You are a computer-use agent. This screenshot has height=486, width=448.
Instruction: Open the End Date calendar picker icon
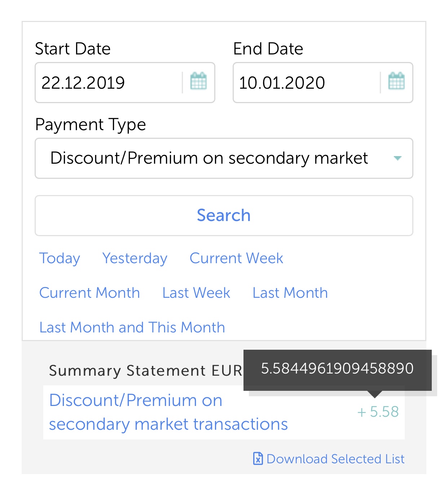pos(396,81)
